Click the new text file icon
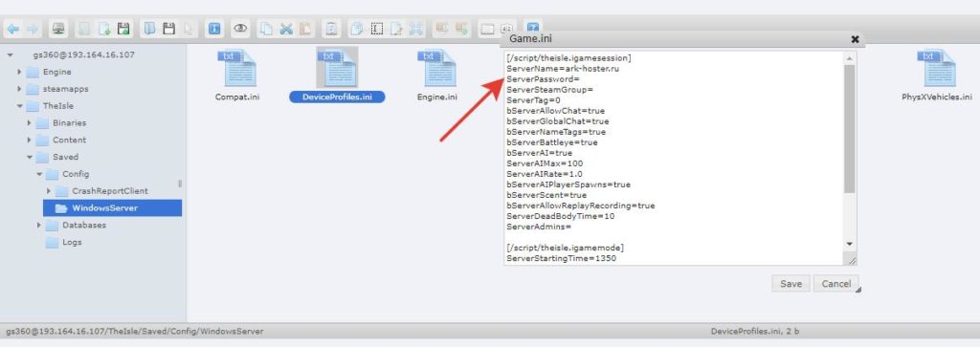 (103, 29)
